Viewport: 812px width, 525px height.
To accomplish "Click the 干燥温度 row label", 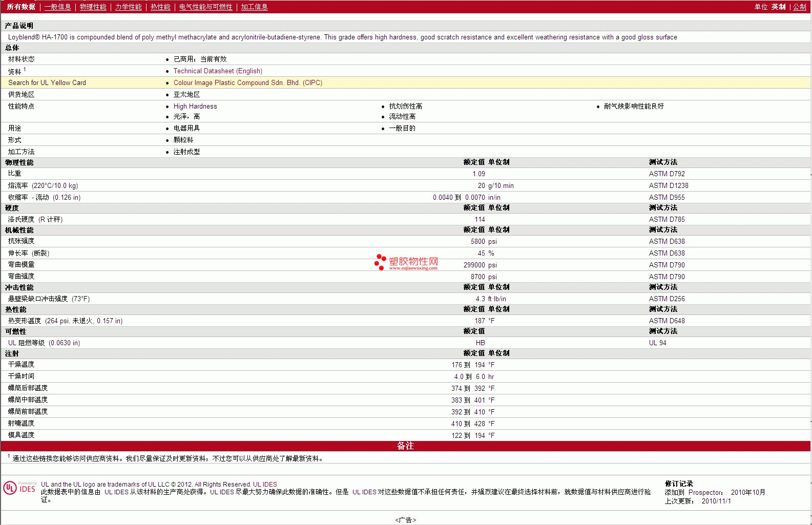I will coord(22,365).
